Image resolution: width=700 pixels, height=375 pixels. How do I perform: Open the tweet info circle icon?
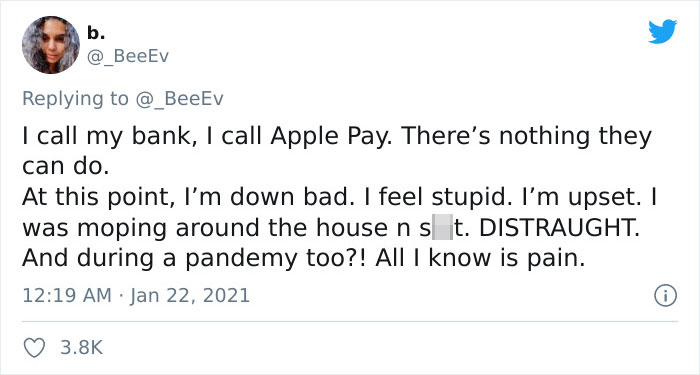(x=665, y=296)
